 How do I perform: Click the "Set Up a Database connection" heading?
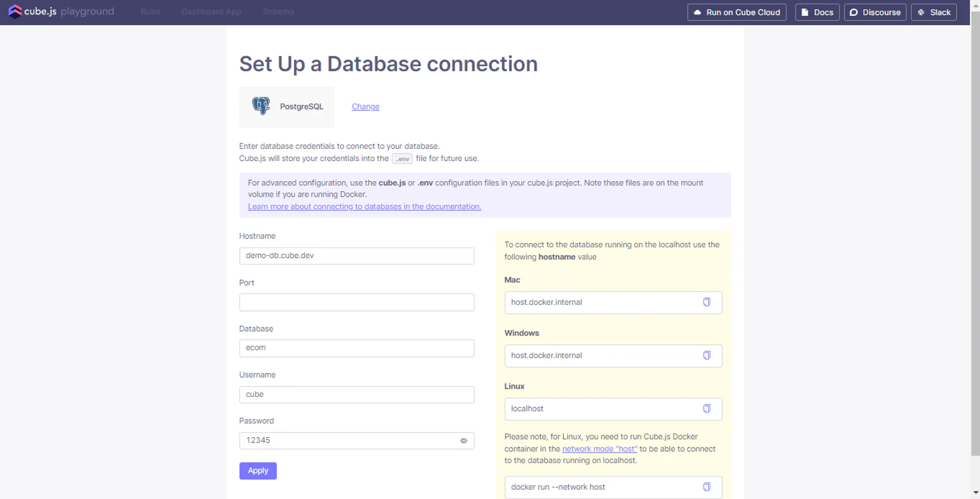point(388,64)
